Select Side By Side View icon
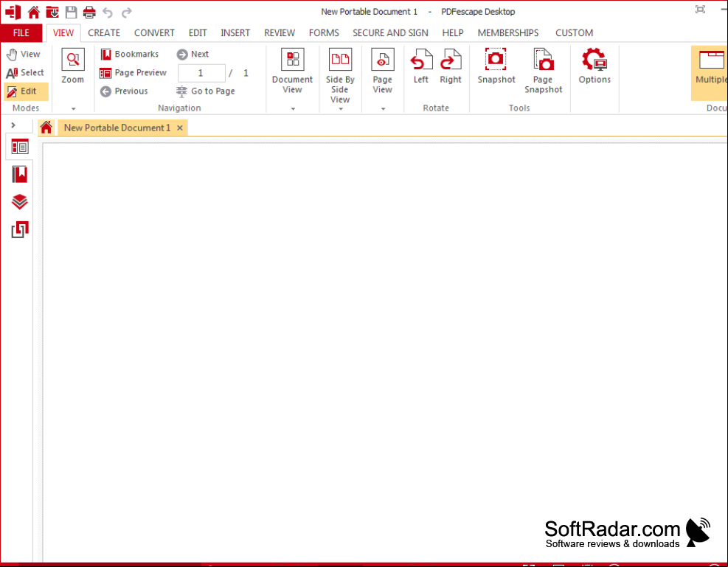Viewport: 728px width, 567px height. (340, 59)
